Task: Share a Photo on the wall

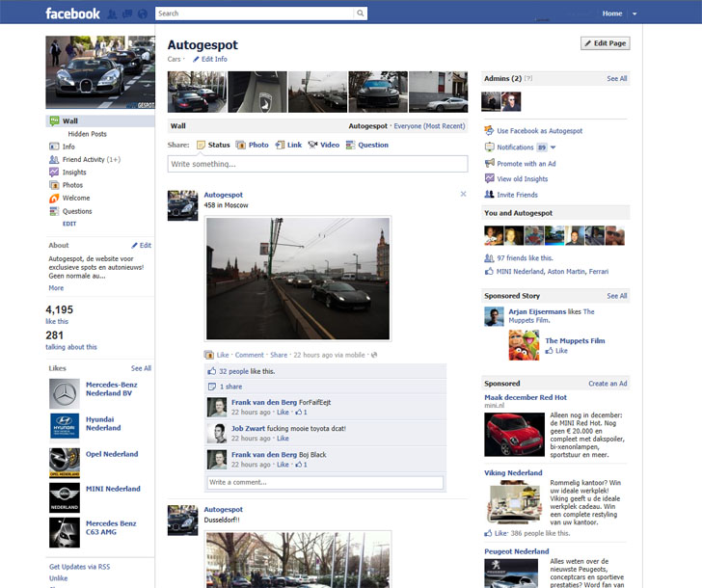Action: pos(253,145)
